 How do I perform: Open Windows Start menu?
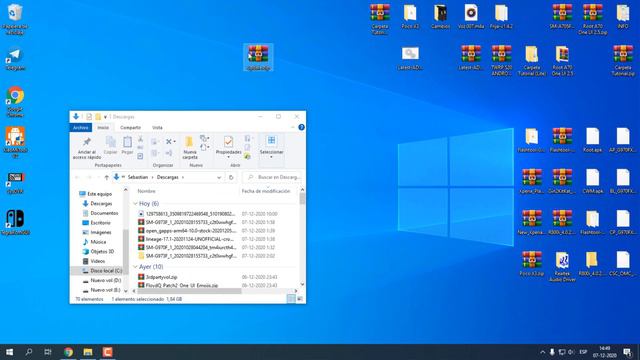pyautogui.click(x=9, y=352)
